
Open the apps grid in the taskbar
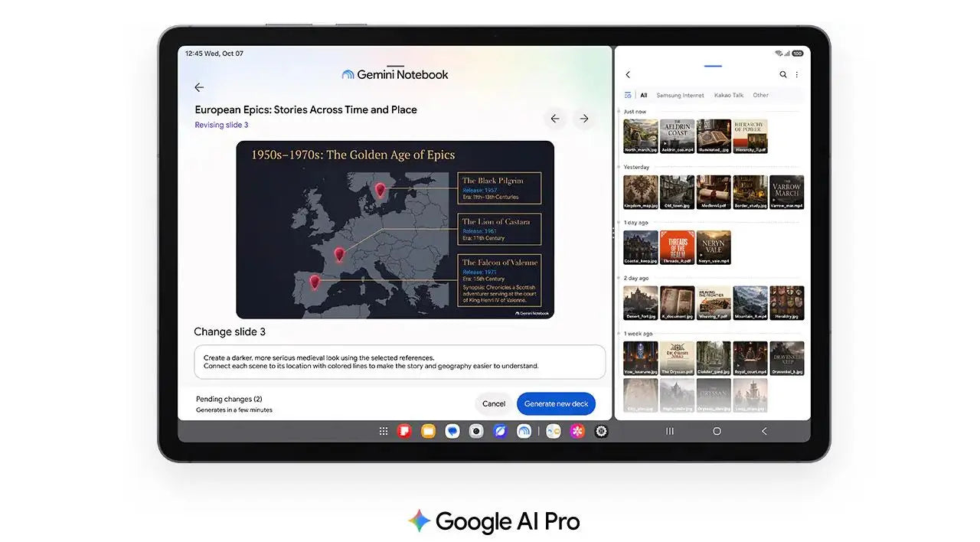click(384, 432)
